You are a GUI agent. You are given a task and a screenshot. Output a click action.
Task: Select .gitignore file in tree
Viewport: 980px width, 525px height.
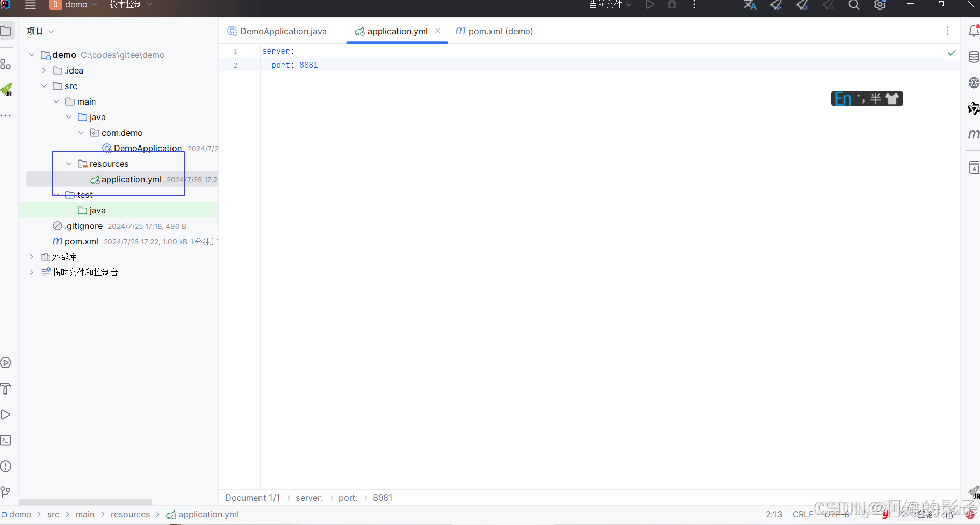[83, 226]
